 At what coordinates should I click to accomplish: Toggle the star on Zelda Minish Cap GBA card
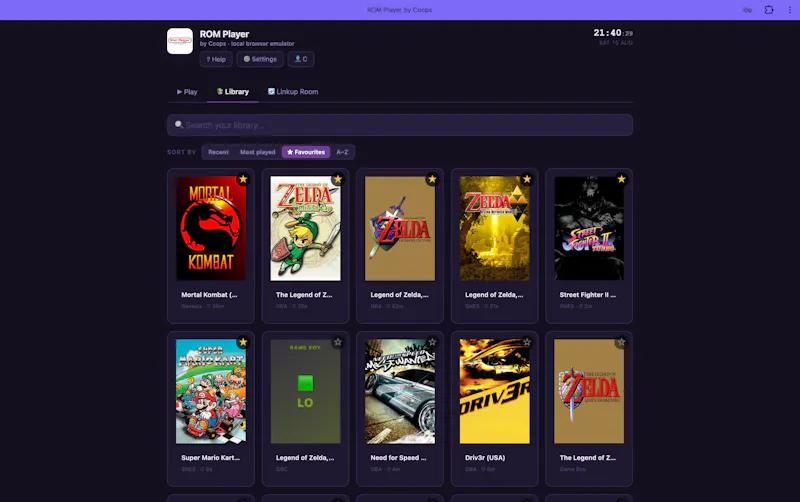338,179
